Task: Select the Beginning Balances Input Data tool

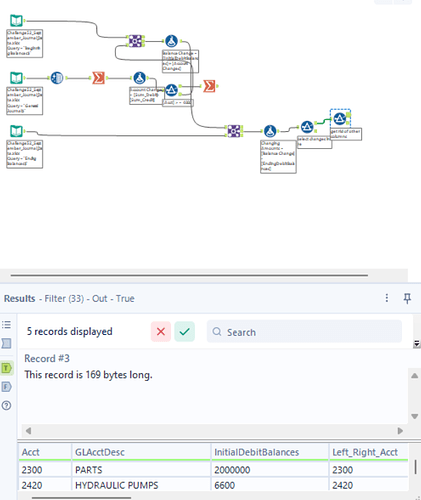Action: click(x=16, y=21)
